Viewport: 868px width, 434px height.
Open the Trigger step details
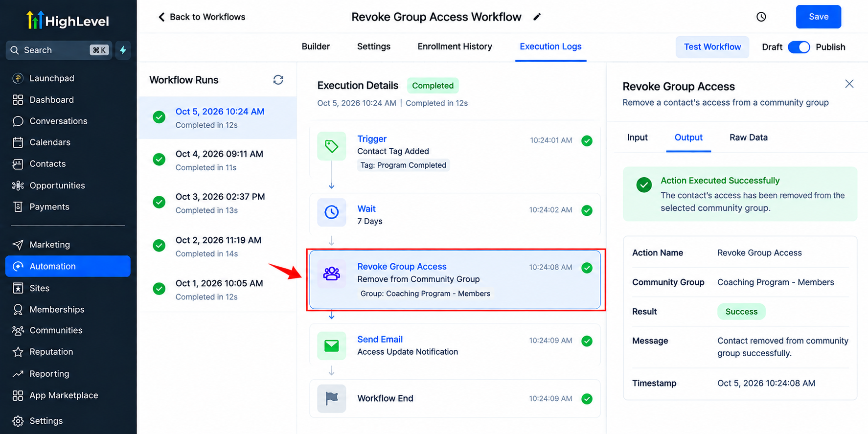coord(455,152)
